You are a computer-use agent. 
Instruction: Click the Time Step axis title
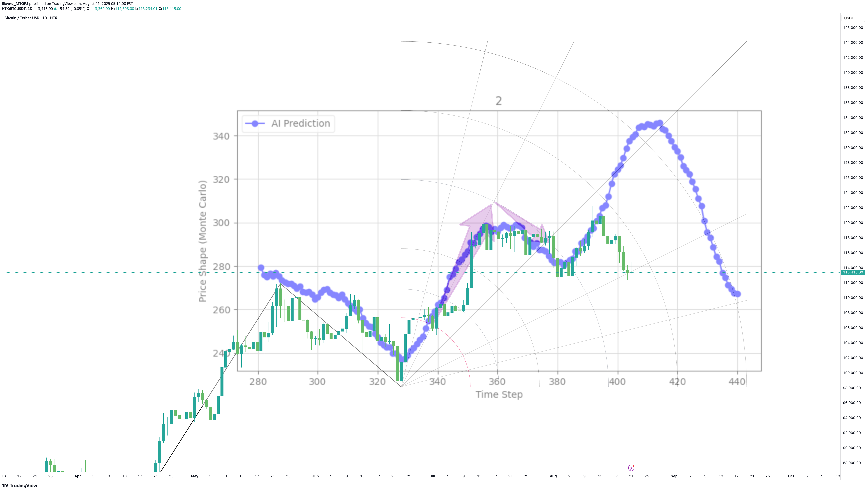(499, 395)
